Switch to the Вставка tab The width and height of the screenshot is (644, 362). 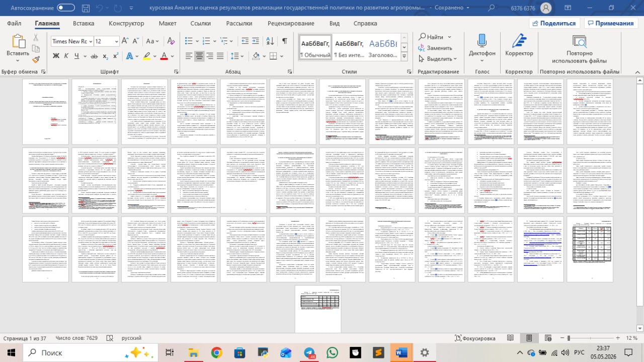click(84, 23)
